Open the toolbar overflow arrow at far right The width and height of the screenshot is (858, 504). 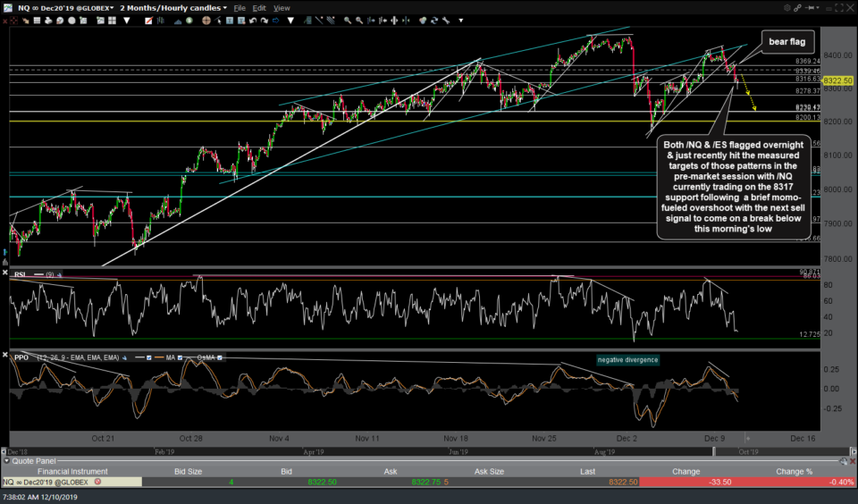tap(461, 21)
